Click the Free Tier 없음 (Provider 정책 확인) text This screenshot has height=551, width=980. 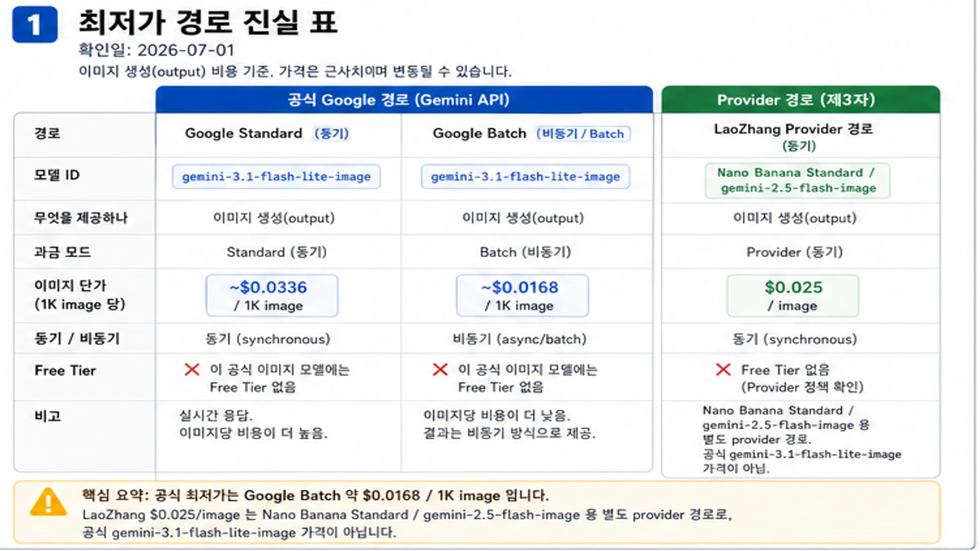(x=802, y=378)
